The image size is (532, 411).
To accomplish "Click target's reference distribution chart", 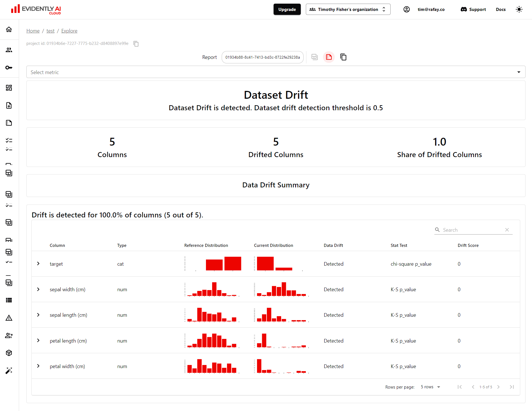I will pos(213,264).
